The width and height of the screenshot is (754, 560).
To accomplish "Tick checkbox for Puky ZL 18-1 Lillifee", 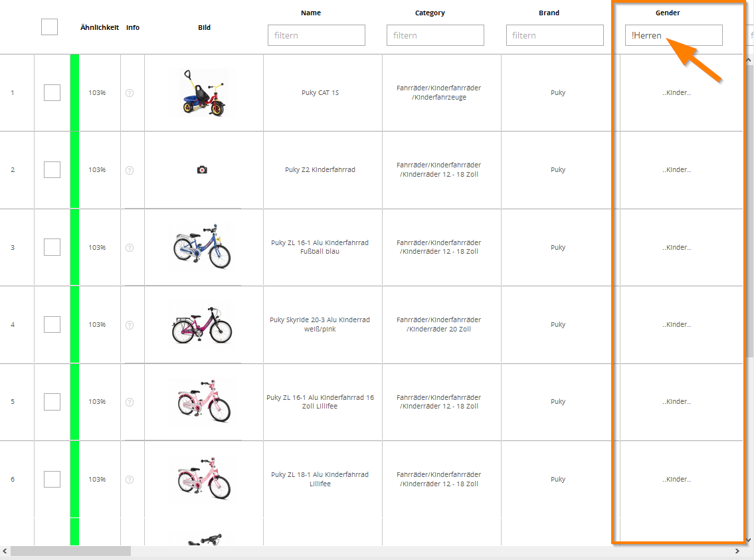I will point(52,479).
